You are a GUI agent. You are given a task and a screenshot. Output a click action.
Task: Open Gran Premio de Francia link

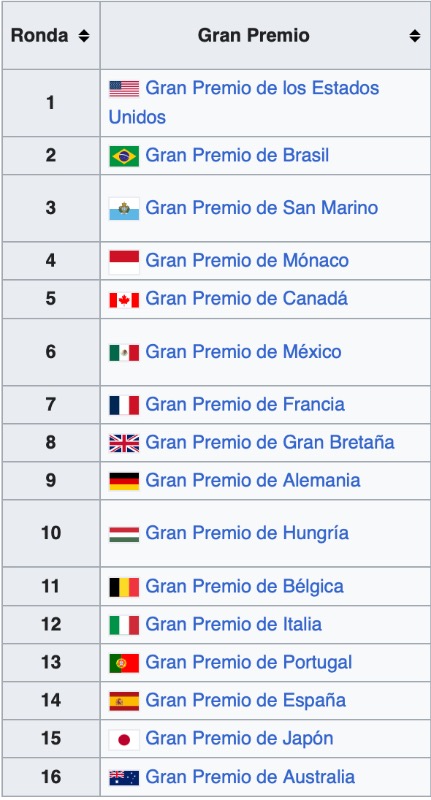point(245,404)
